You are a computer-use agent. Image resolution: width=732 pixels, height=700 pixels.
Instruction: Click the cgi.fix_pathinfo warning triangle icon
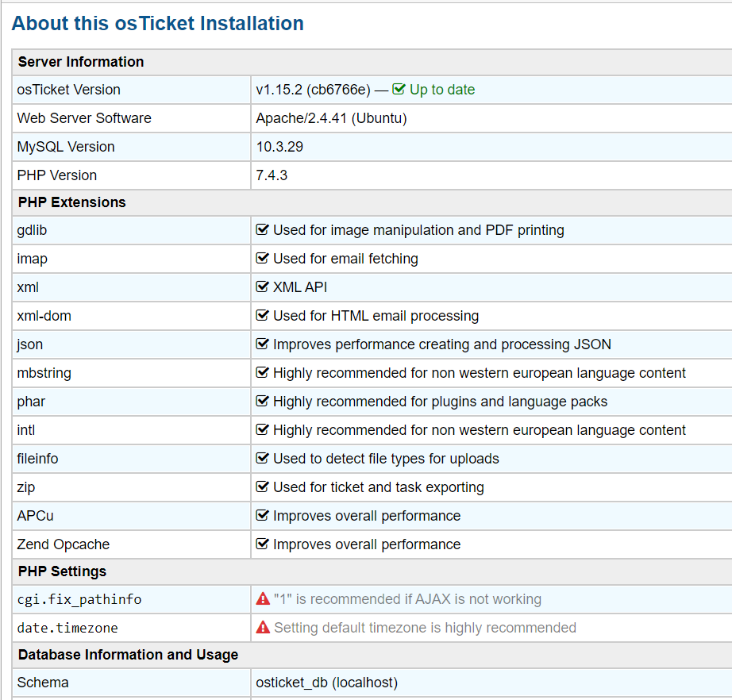[x=263, y=598]
